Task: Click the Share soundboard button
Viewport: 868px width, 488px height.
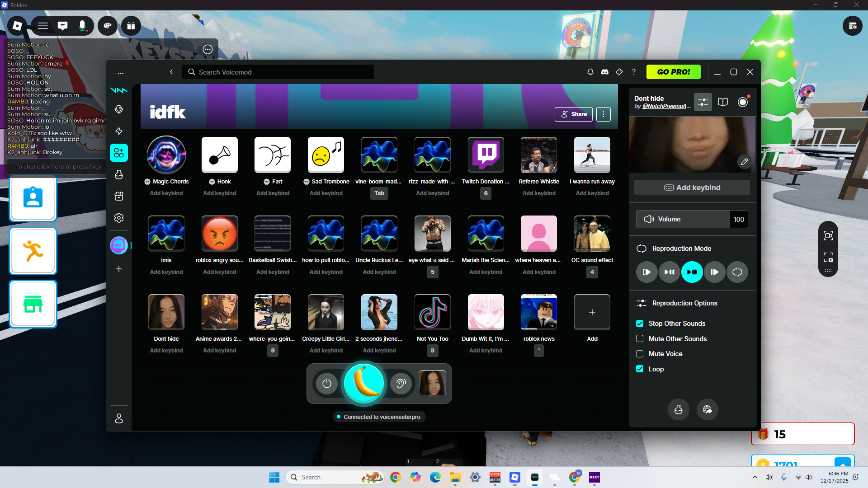Action: [574, 114]
